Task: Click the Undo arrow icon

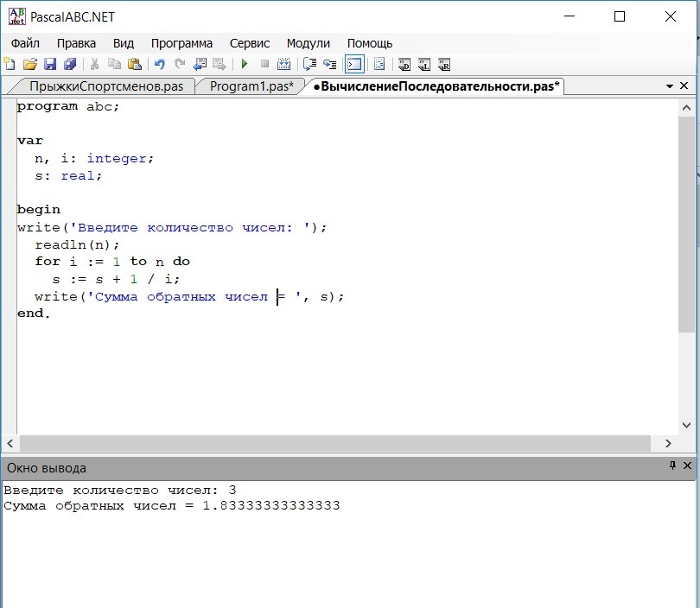Action: pyautogui.click(x=159, y=64)
